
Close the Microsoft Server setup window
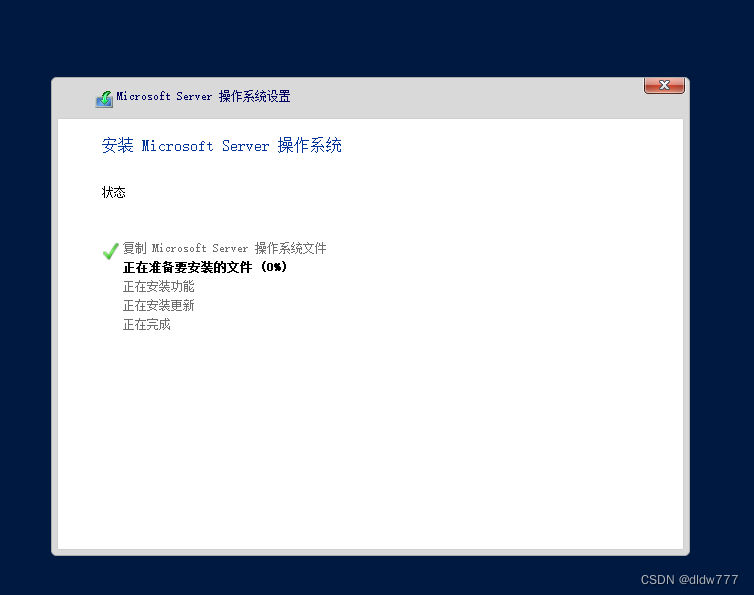[664, 85]
